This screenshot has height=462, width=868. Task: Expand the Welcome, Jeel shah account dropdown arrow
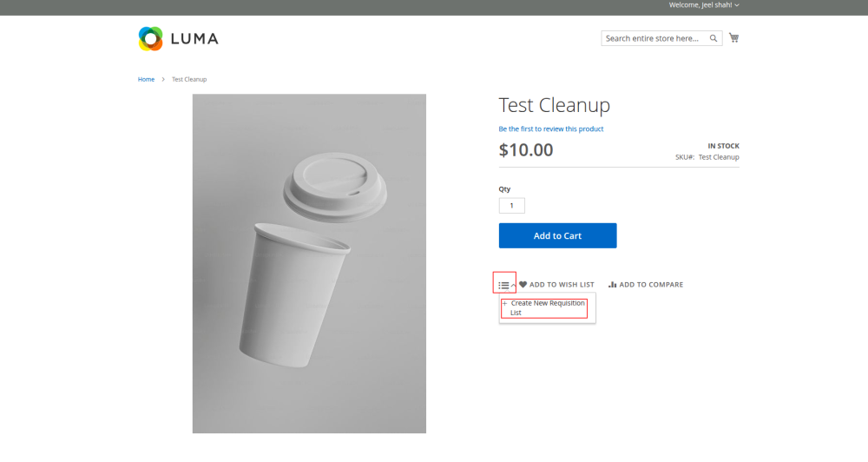[737, 5]
